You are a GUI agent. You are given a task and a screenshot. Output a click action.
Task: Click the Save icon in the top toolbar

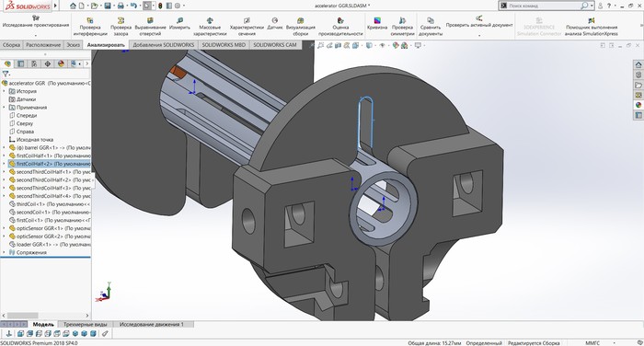pos(108,6)
